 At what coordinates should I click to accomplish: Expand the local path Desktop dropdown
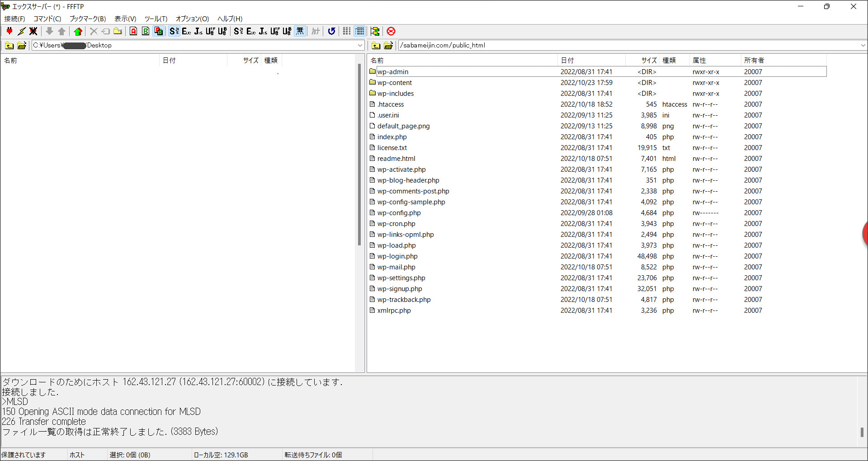click(360, 45)
